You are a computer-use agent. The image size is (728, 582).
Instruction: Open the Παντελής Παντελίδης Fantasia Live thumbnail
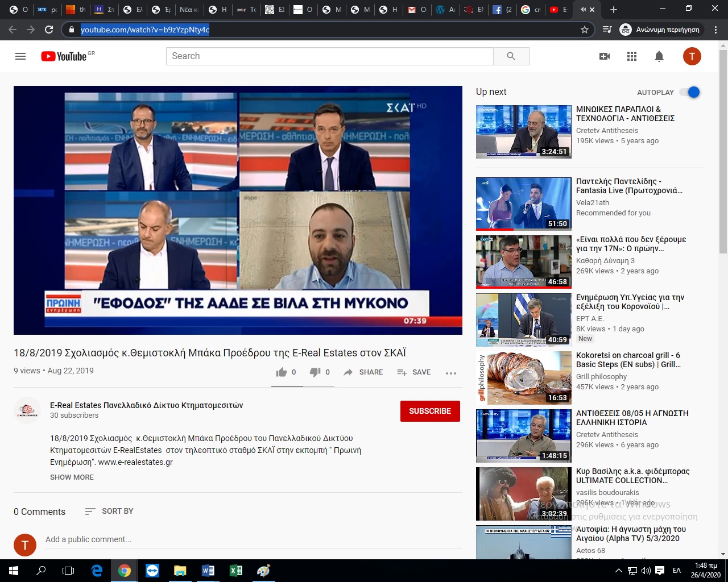pyautogui.click(x=524, y=204)
